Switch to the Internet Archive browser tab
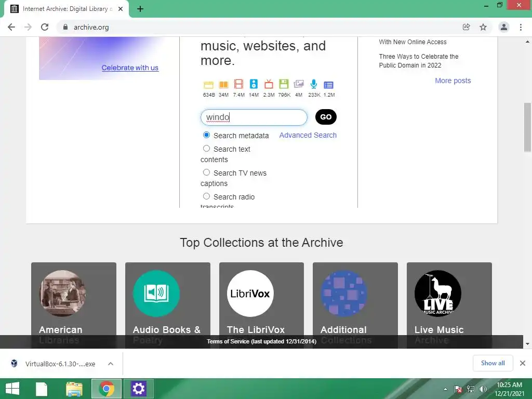The image size is (532, 399). tap(66, 9)
